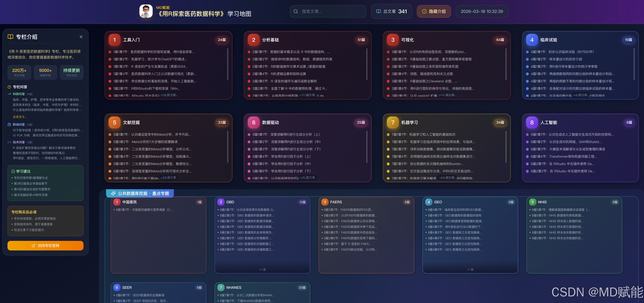Click the 访问专栏官网 orange button
This screenshot has width=644, height=303.
pyautogui.click(x=45, y=246)
